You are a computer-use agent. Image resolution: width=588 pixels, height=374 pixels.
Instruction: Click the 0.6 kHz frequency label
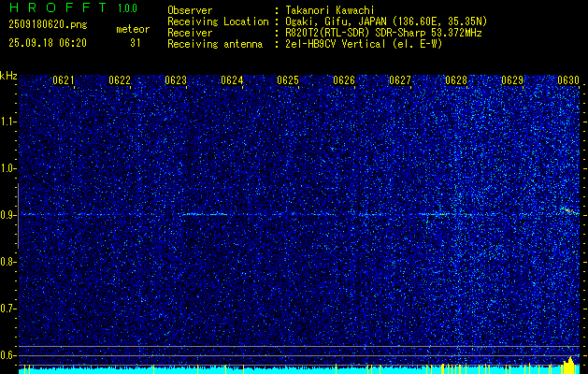[x=7, y=355]
